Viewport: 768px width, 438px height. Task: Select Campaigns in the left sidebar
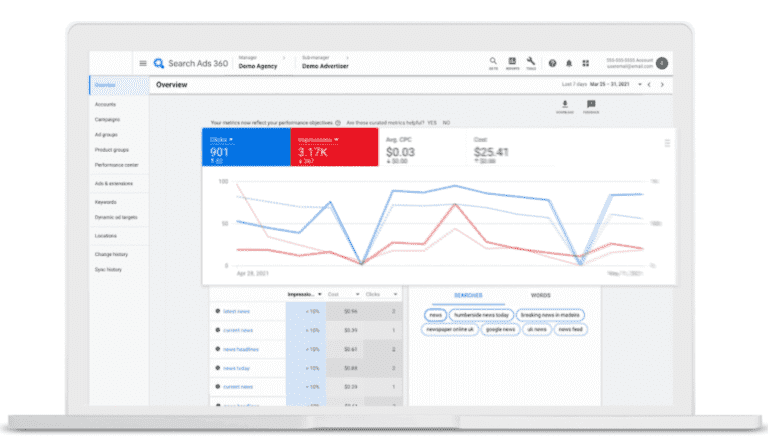(107, 120)
